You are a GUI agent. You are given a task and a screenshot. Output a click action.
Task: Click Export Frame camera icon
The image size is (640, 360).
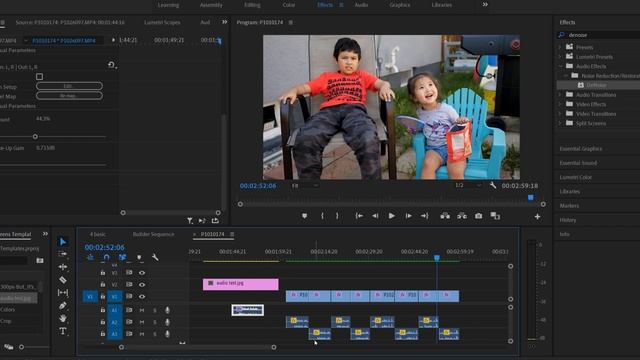click(x=478, y=216)
